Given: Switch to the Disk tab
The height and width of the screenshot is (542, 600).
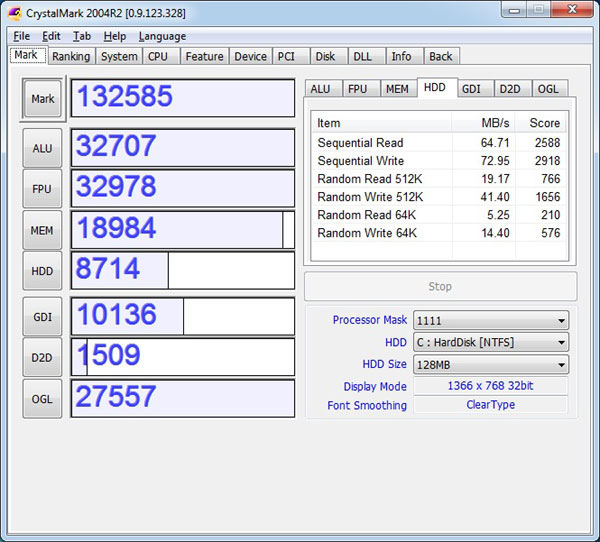Looking at the screenshot, I should (x=329, y=56).
